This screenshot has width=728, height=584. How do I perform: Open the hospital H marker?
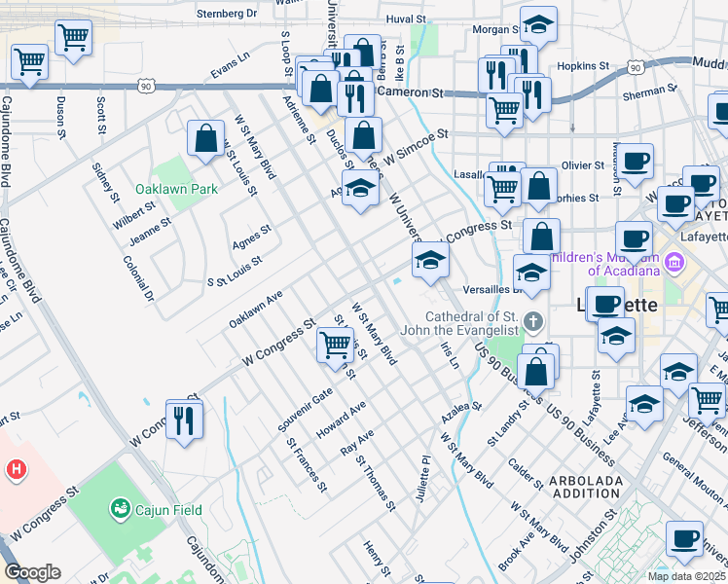tap(17, 470)
